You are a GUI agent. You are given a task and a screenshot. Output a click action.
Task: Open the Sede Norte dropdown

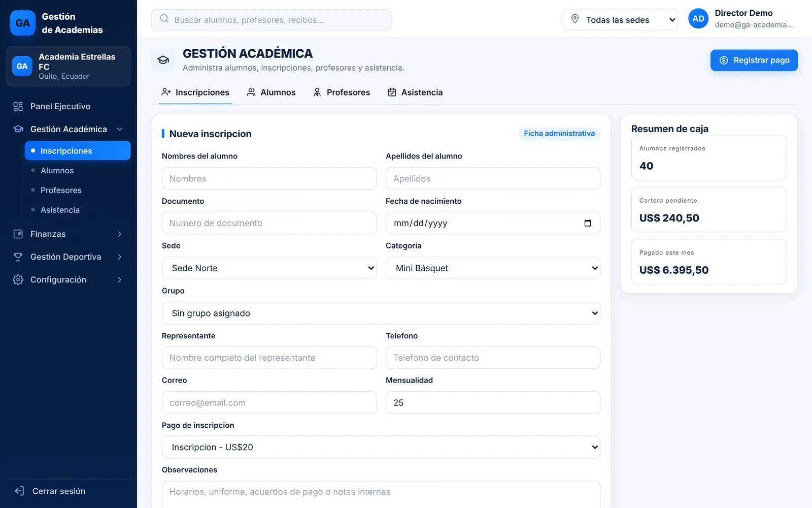pyautogui.click(x=269, y=268)
